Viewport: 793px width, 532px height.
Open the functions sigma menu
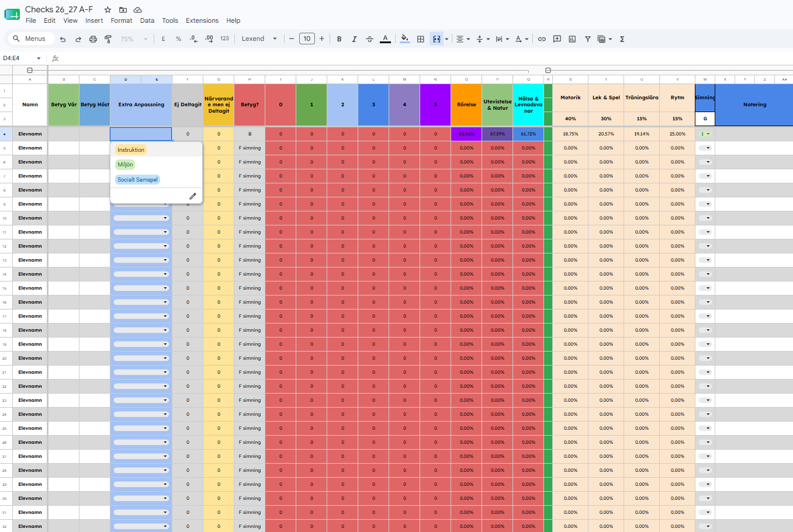pos(622,39)
